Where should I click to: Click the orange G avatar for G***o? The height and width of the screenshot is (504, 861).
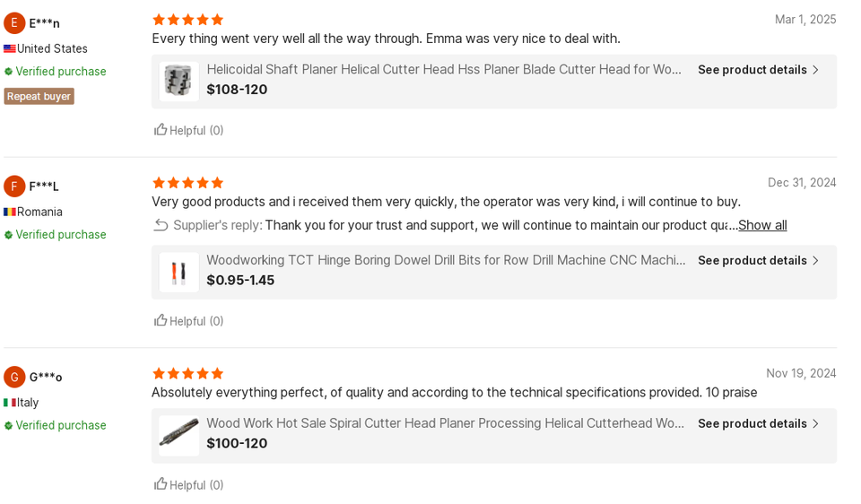coord(14,378)
